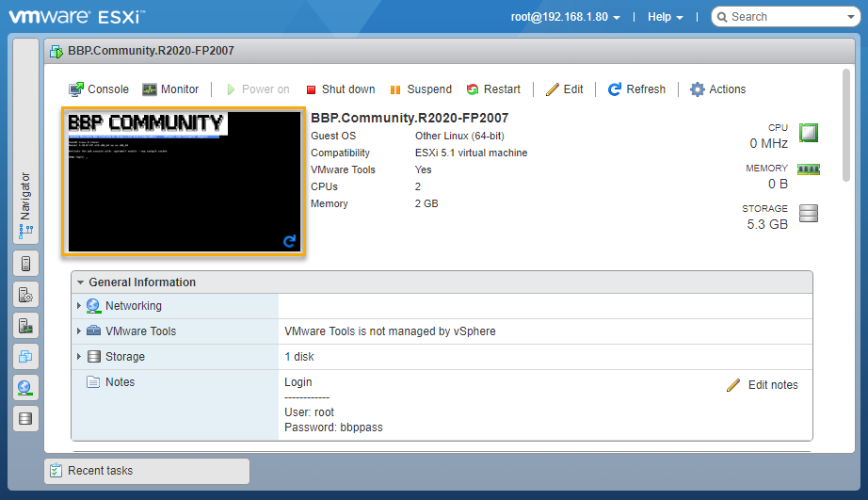
Task: Open Host in the navigator sidebar
Action: coord(25,264)
